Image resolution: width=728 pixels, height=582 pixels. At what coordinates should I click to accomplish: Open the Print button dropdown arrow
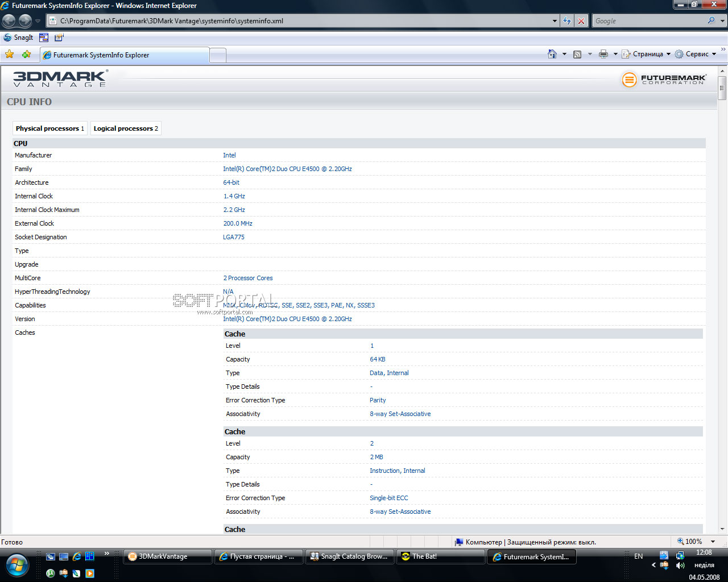coord(615,54)
